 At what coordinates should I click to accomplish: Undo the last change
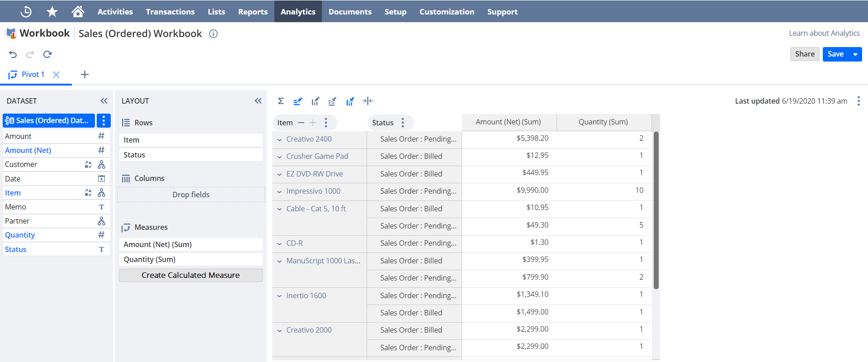click(x=13, y=54)
